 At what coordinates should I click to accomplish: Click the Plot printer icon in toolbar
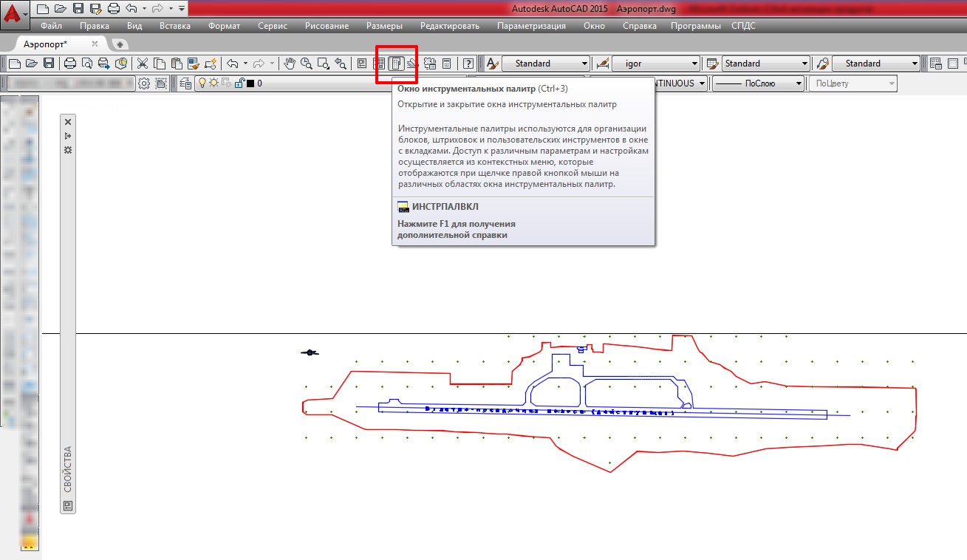click(70, 64)
